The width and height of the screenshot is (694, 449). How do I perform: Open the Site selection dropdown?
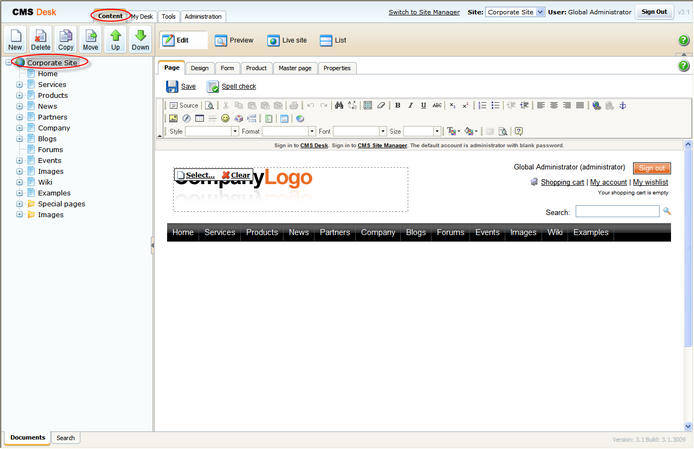[x=515, y=12]
